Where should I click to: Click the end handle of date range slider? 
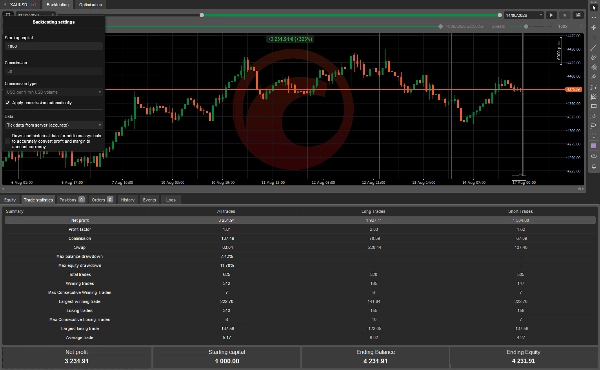[500, 15]
